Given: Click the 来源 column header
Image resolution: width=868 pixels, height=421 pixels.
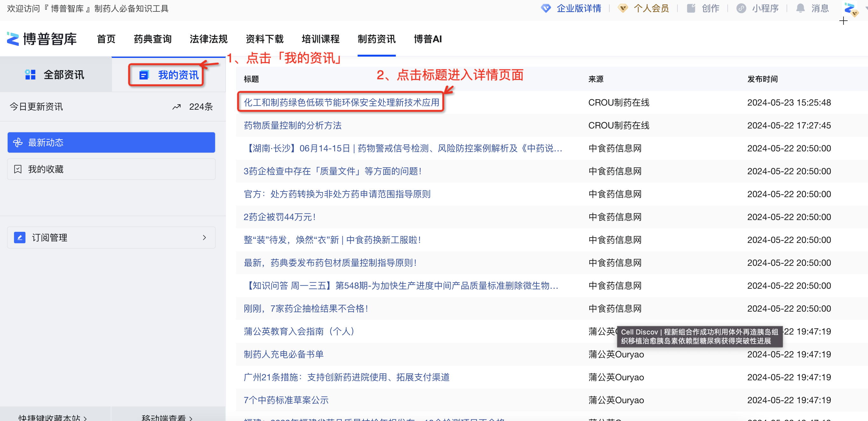Looking at the screenshot, I should click(596, 79).
